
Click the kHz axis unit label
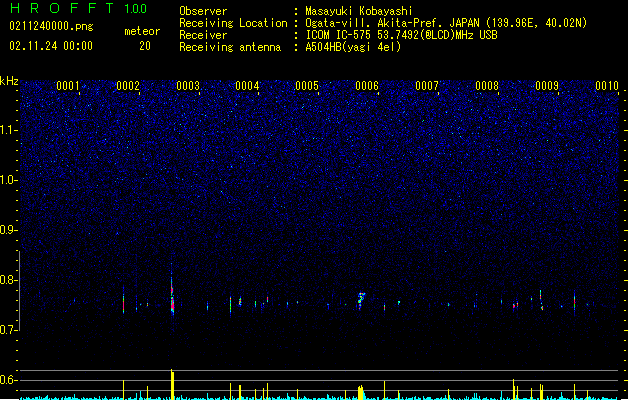pyautogui.click(x=9, y=81)
